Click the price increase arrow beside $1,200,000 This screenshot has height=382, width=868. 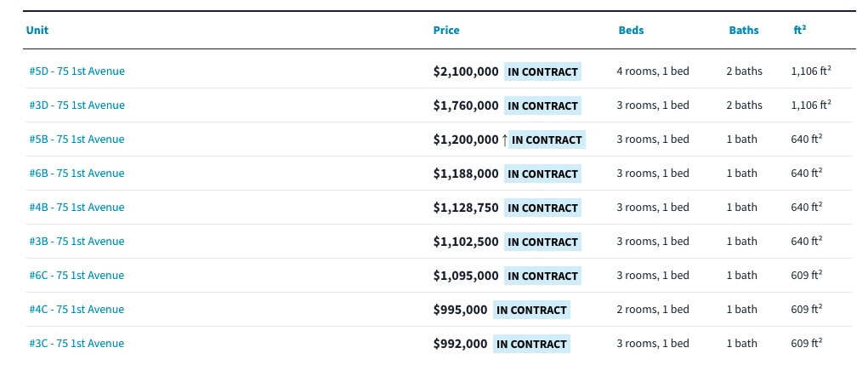pyautogui.click(x=504, y=140)
